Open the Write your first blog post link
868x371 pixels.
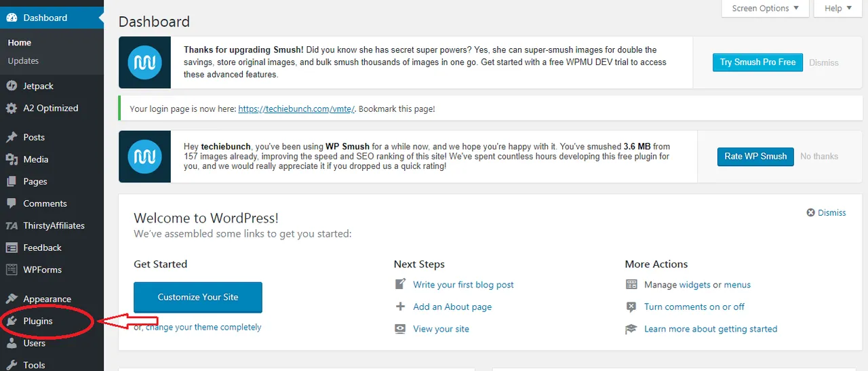click(x=463, y=285)
